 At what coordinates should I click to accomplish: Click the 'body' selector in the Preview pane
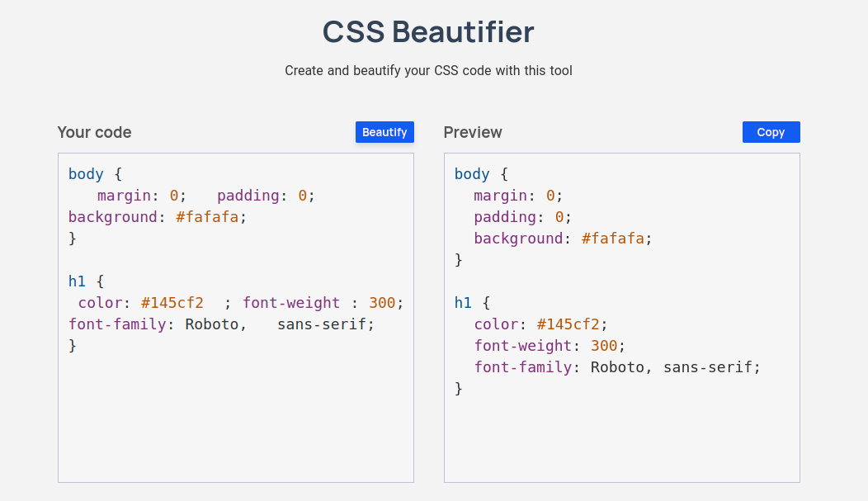click(472, 174)
